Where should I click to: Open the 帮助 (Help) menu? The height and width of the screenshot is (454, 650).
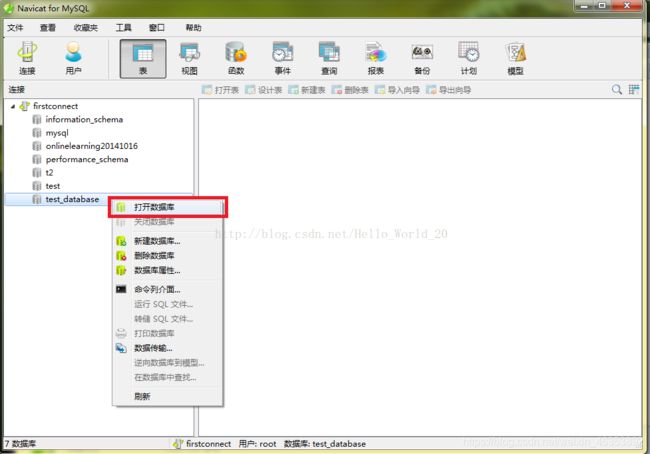193,28
